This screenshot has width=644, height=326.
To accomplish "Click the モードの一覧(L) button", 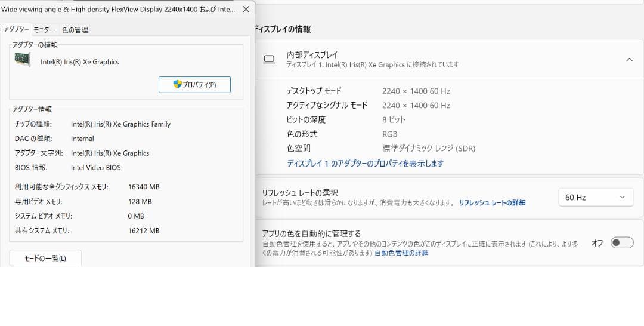I will click(45, 258).
